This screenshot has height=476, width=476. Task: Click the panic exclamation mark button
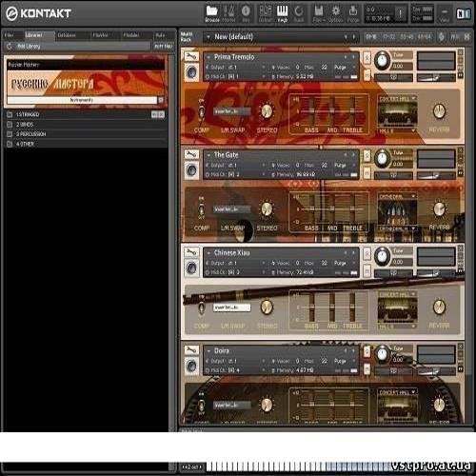[400, 13]
